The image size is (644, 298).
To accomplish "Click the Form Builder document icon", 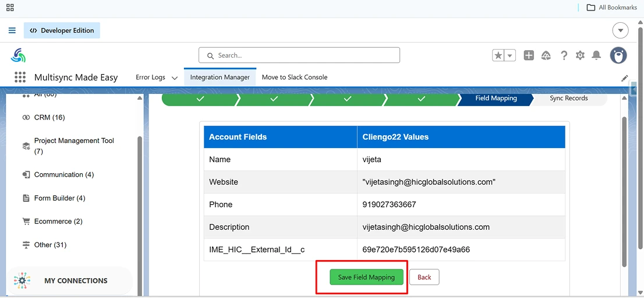I will pyautogui.click(x=26, y=198).
